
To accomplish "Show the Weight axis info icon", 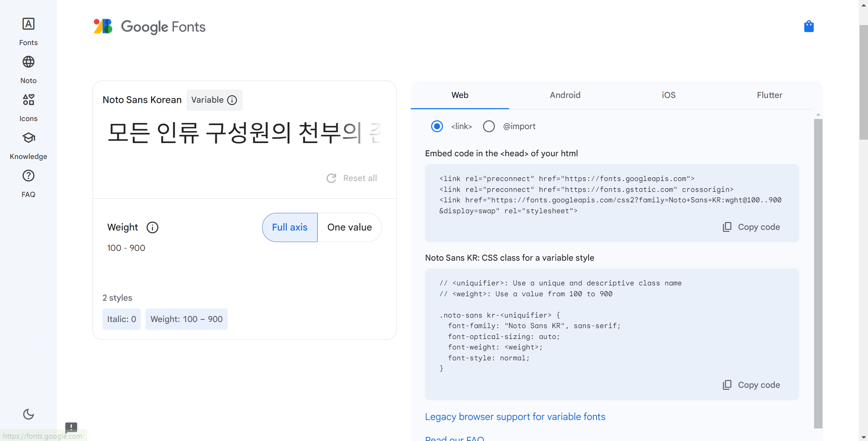I will [x=152, y=227].
